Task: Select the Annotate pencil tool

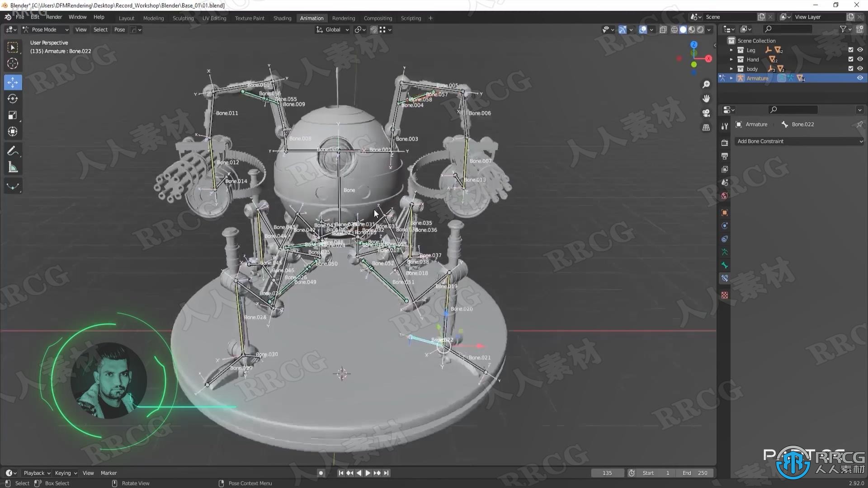Action: pyautogui.click(x=13, y=151)
